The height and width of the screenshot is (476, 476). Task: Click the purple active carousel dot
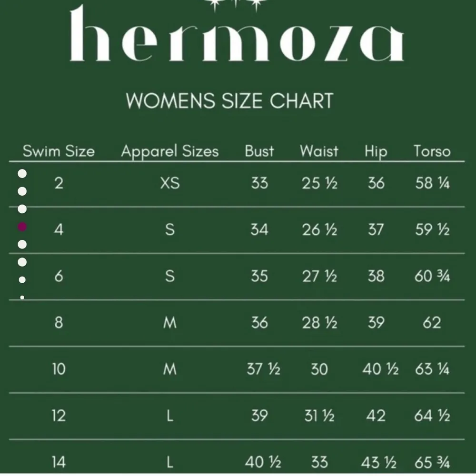coord(22,227)
